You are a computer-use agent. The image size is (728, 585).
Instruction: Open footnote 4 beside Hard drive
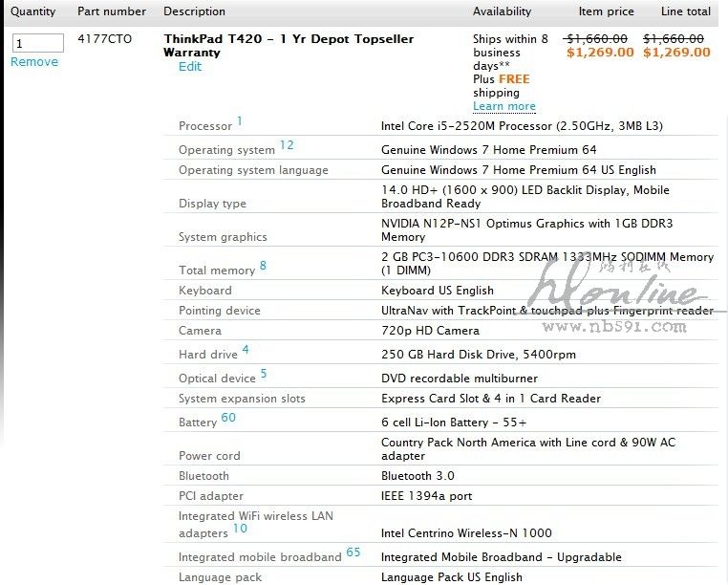click(246, 350)
